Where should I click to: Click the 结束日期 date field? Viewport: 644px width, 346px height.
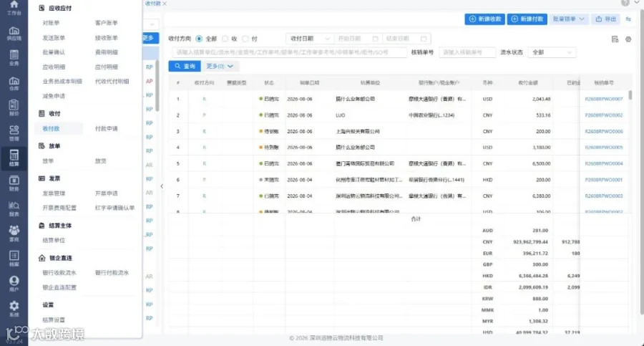(x=406, y=39)
